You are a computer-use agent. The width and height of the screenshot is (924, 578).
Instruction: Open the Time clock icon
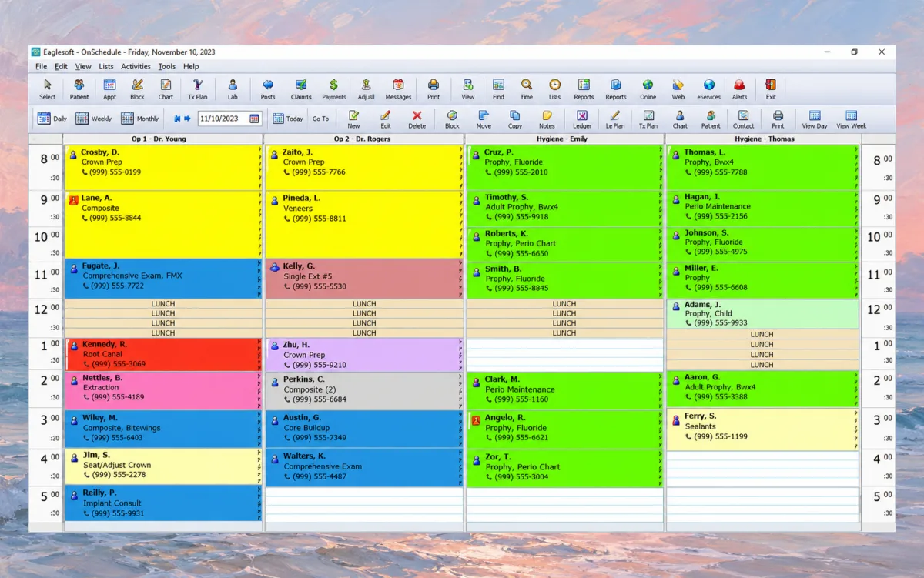[x=526, y=89]
